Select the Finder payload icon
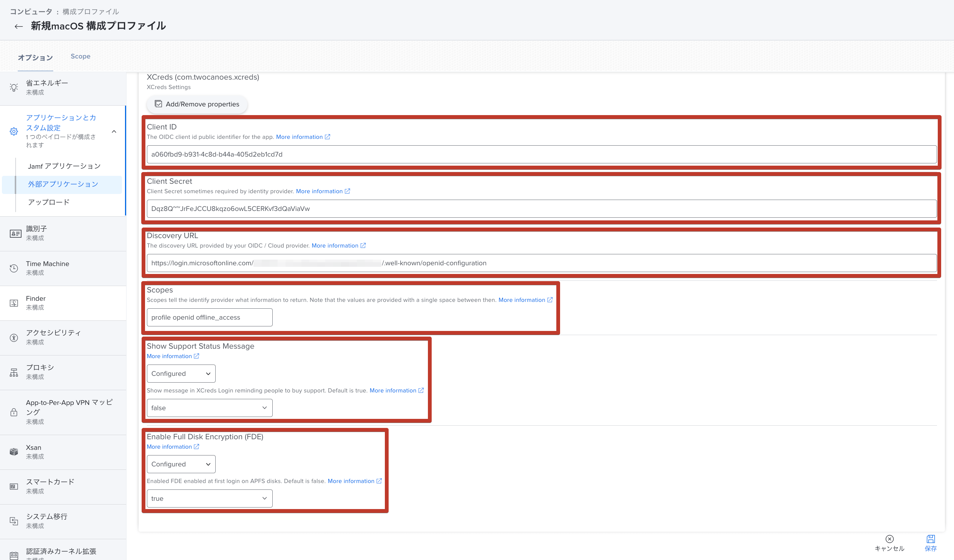 coord(14,303)
